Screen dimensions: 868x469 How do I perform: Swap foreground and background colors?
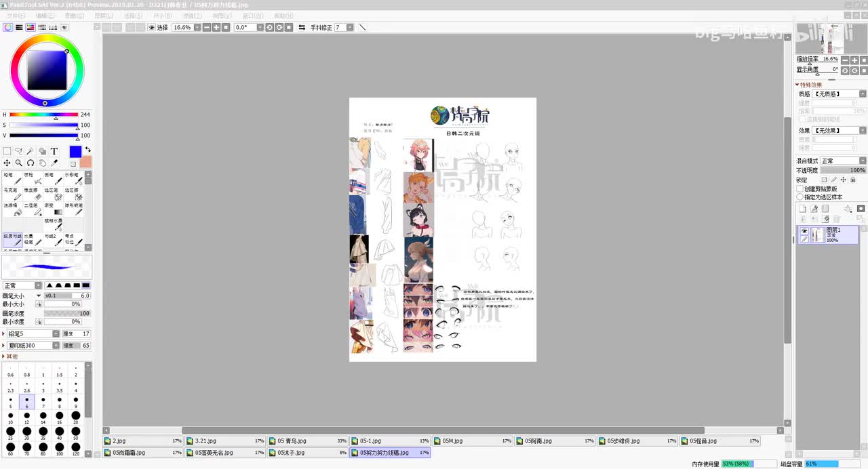pos(87,150)
